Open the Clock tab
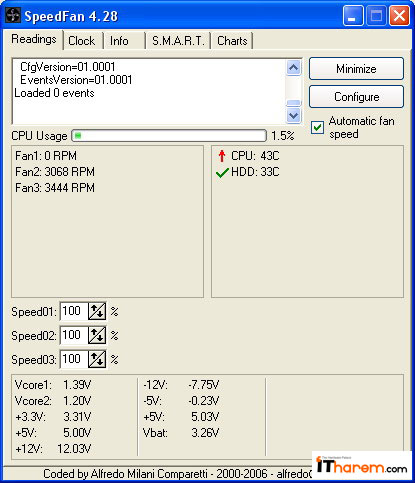 pyautogui.click(x=82, y=41)
